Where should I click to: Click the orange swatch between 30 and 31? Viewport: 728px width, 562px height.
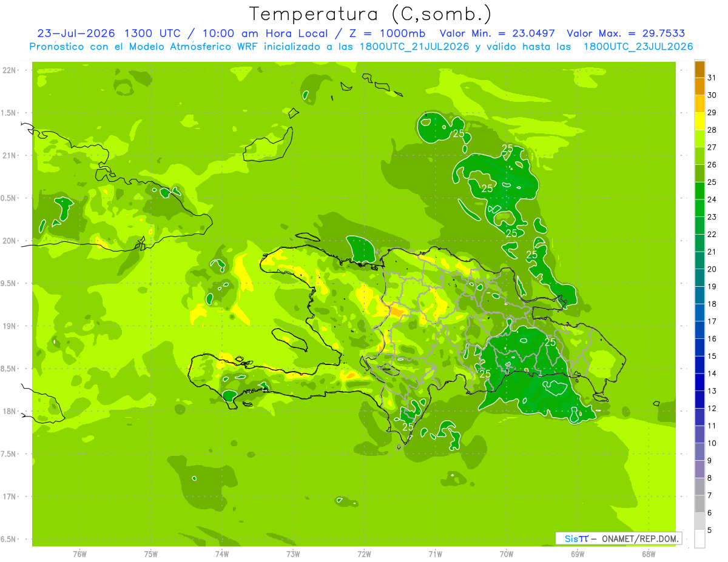coord(699,87)
